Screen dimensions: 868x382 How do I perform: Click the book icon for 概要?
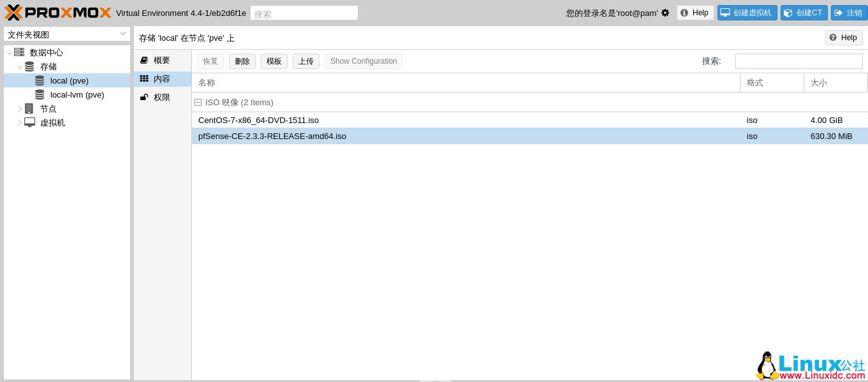[x=144, y=60]
